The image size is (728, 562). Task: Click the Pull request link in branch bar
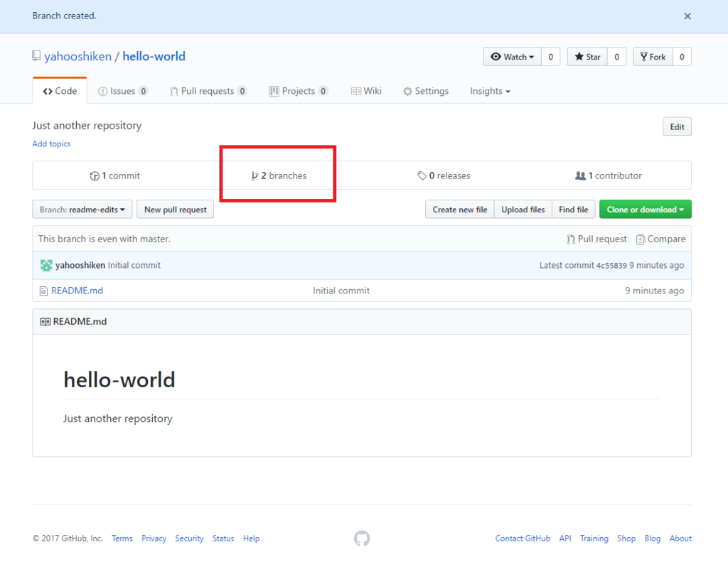(x=596, y=239)
